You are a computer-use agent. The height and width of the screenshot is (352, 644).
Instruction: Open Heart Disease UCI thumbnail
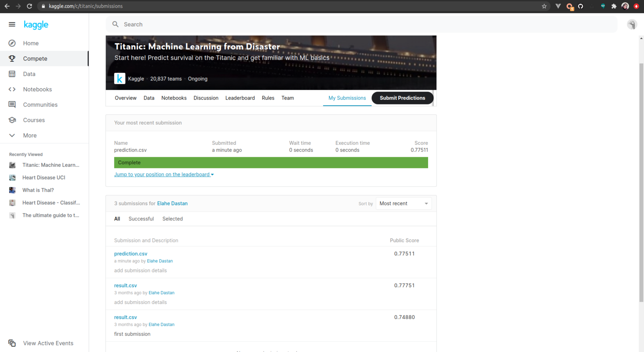12,178
